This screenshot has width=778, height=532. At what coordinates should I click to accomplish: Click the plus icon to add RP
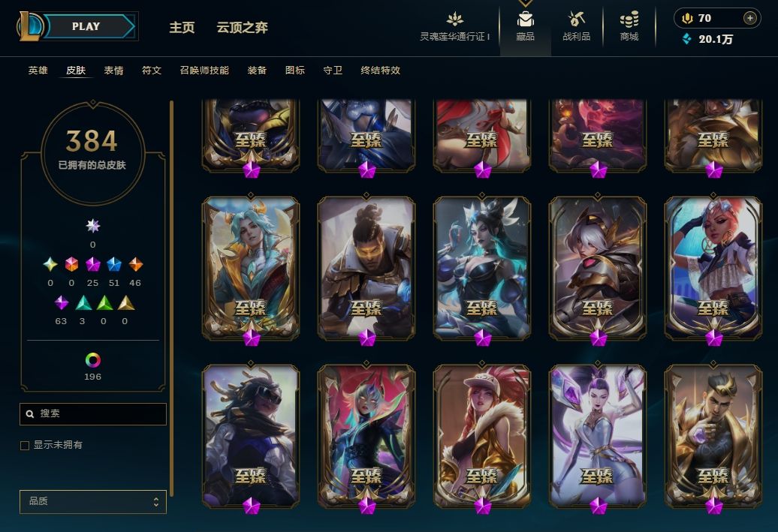749,18
